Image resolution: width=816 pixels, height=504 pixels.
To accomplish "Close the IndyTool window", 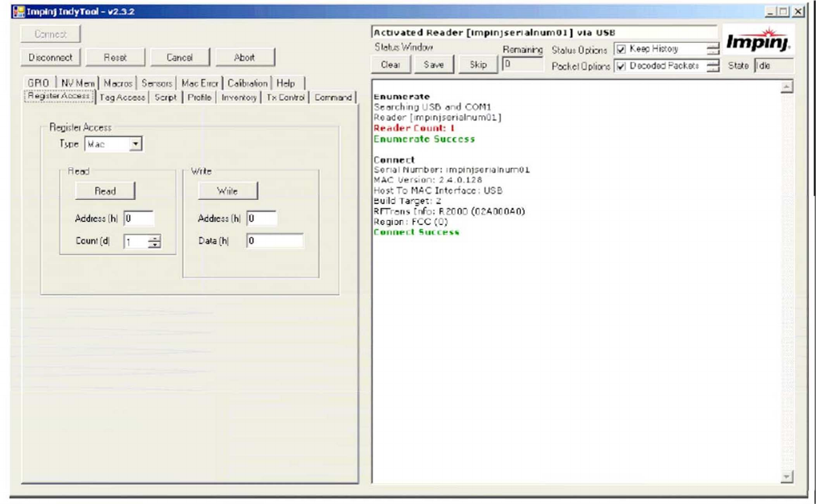I will pyautogui.click(x=798, y=11).
